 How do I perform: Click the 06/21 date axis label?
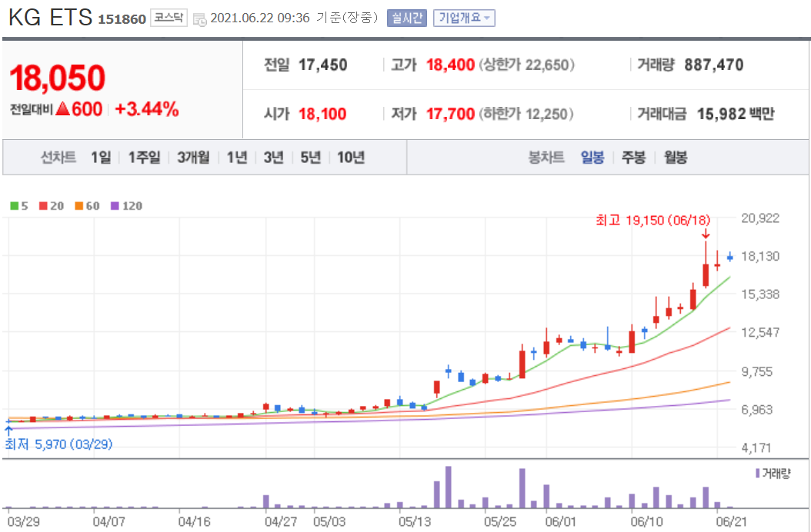pos(731,522)
